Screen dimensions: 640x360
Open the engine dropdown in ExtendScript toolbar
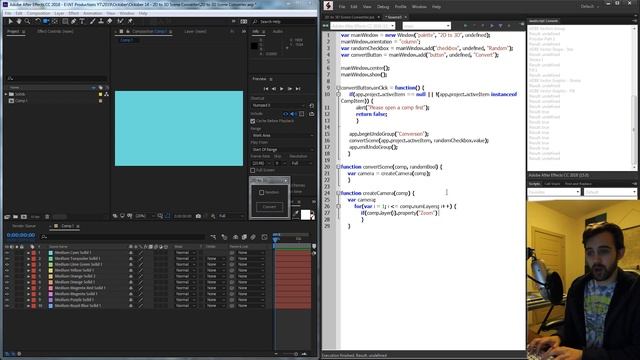426,26
